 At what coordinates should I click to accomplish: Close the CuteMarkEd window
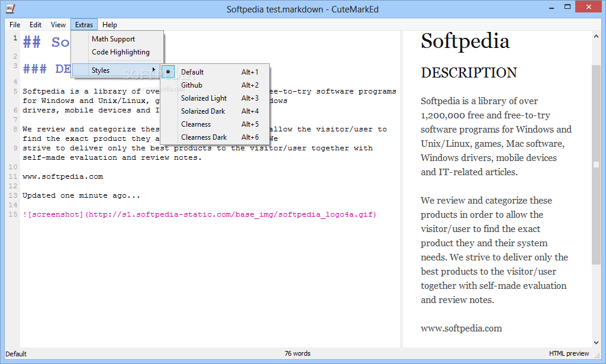click(x=589, y=7)
